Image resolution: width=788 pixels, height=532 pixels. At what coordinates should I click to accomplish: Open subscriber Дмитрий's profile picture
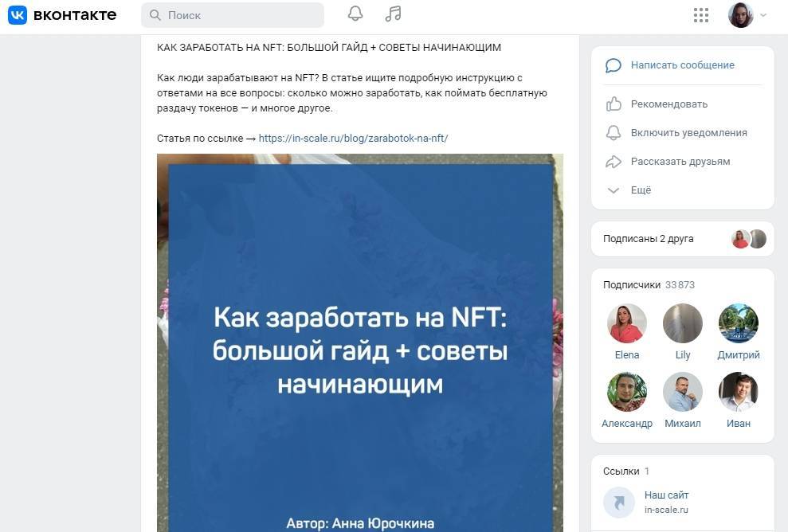click(738, 323)
